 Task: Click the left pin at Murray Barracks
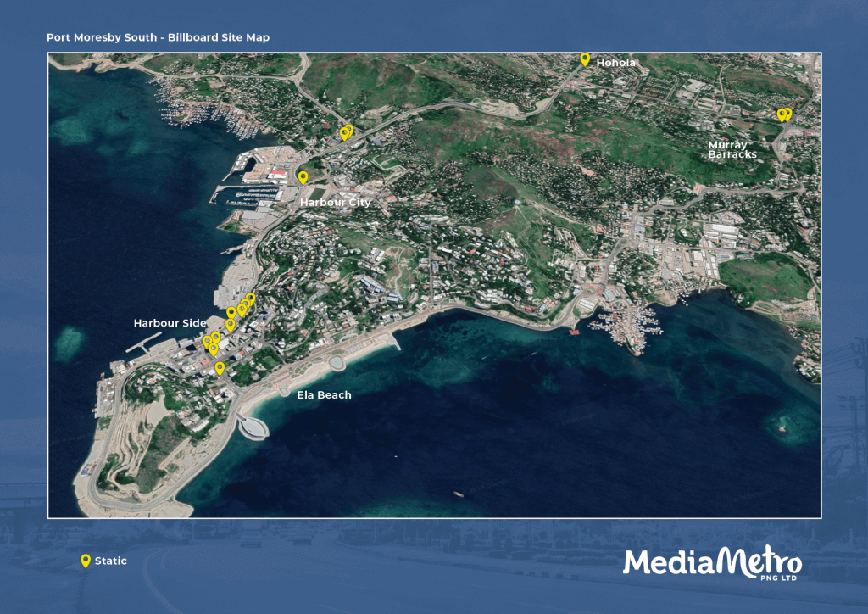coord(782,114)
